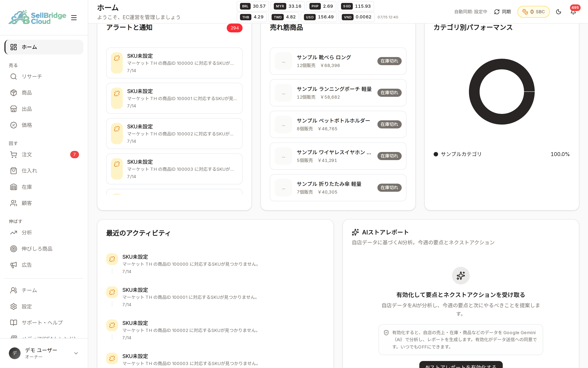Click the round sparkle icon in AI report

pyautogui.click(x=461, y=275)
